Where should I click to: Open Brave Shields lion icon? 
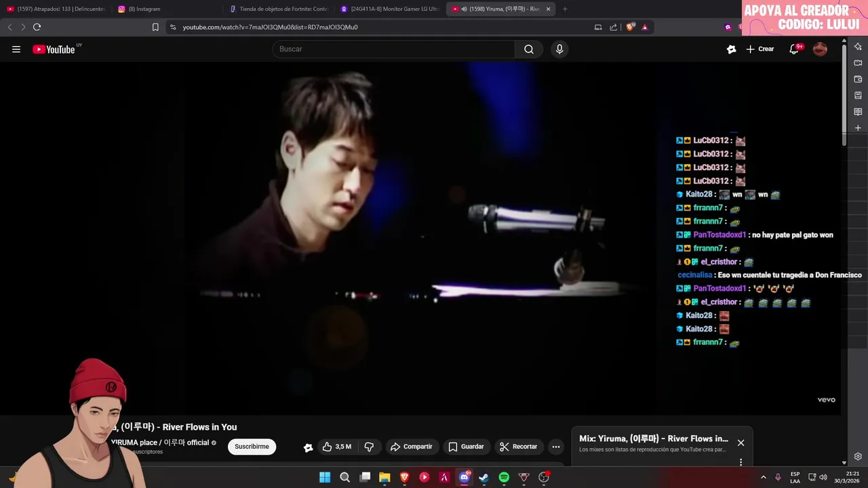click(630, 27)
